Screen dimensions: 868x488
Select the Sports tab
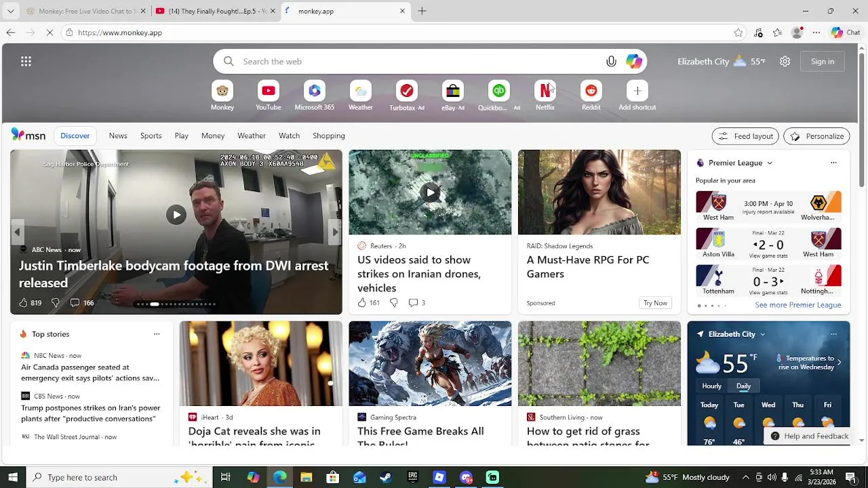[151, 136]
